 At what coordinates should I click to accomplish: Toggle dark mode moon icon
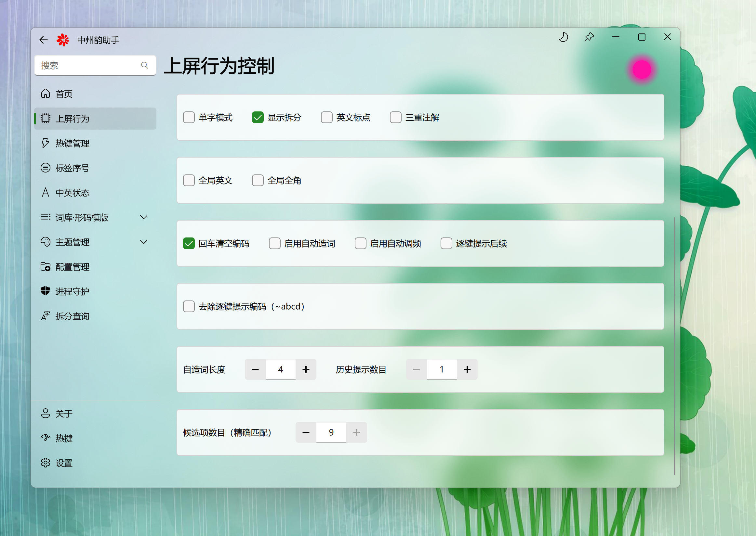564,37
